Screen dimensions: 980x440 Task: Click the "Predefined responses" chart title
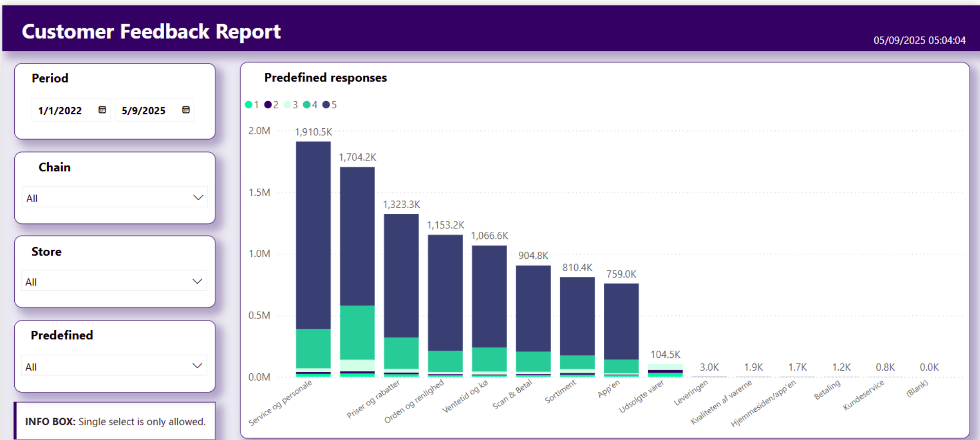coord(326,77)
